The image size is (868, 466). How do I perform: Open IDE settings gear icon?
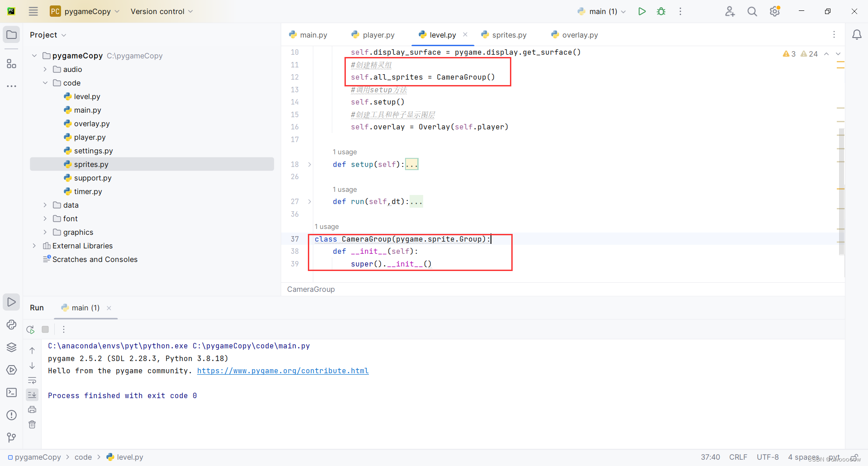pyautogui.click(x=775, y=11)
